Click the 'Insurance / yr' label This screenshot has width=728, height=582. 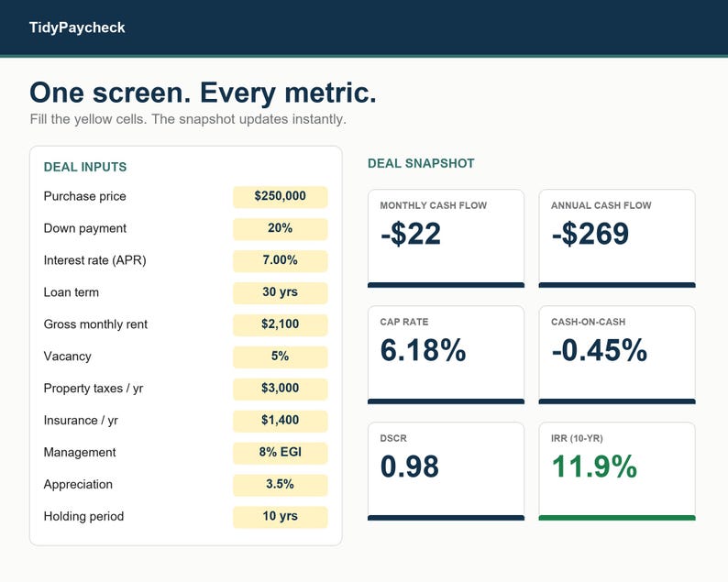tap(81, 421)
